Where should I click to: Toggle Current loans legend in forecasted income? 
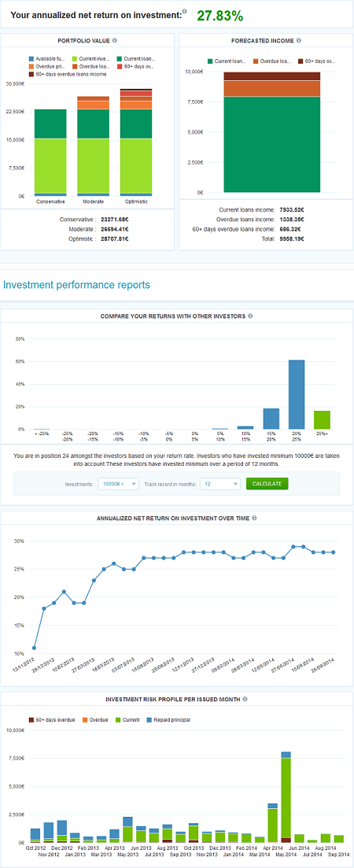(227, 61)
